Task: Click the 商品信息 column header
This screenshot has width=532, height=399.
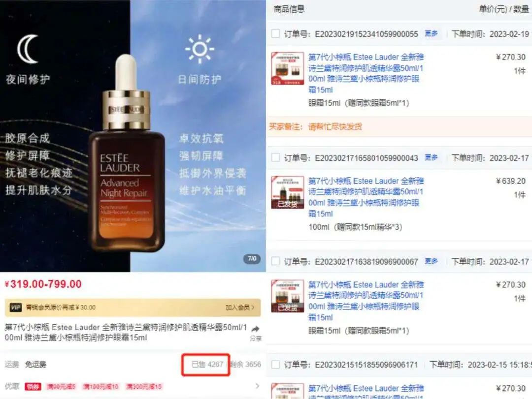Action: click(289, 9)
